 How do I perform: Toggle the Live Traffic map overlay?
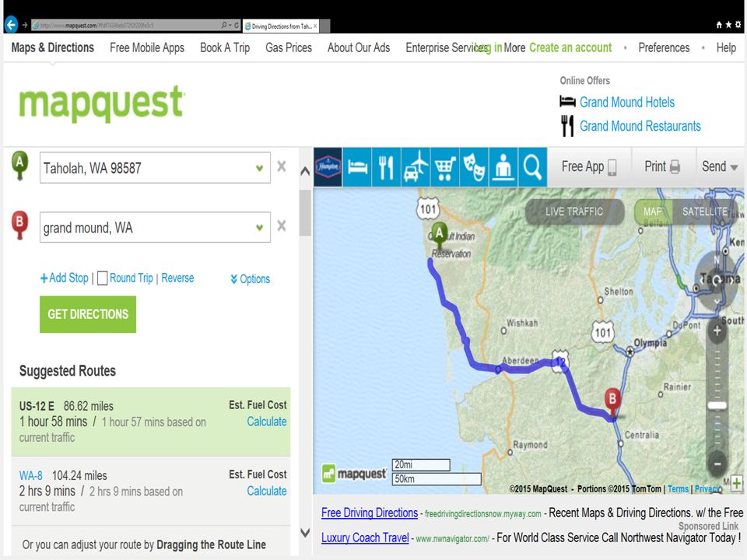pyautogui.click(x=574, y=212)
